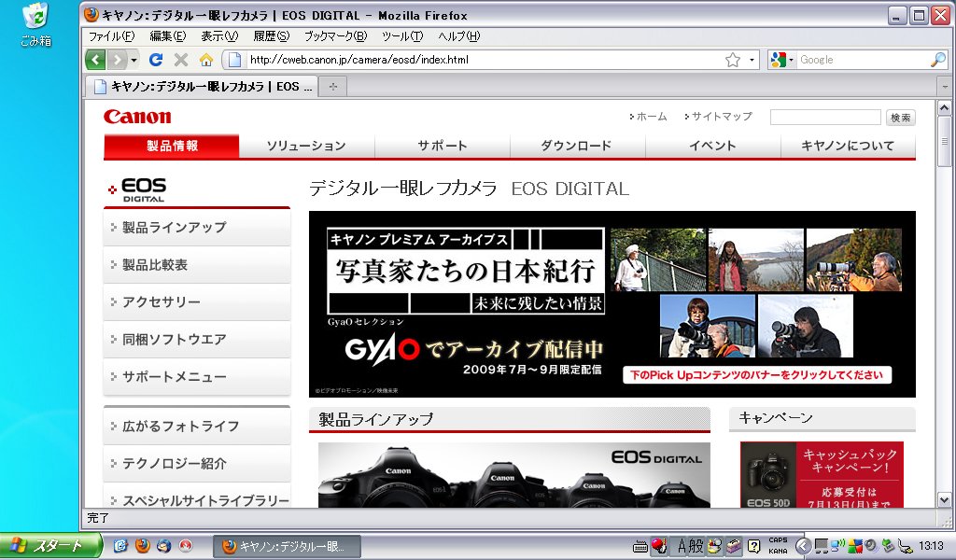Click the taskbar clock 13:13
Screen dimensions: 956x560
coord(931,546)
